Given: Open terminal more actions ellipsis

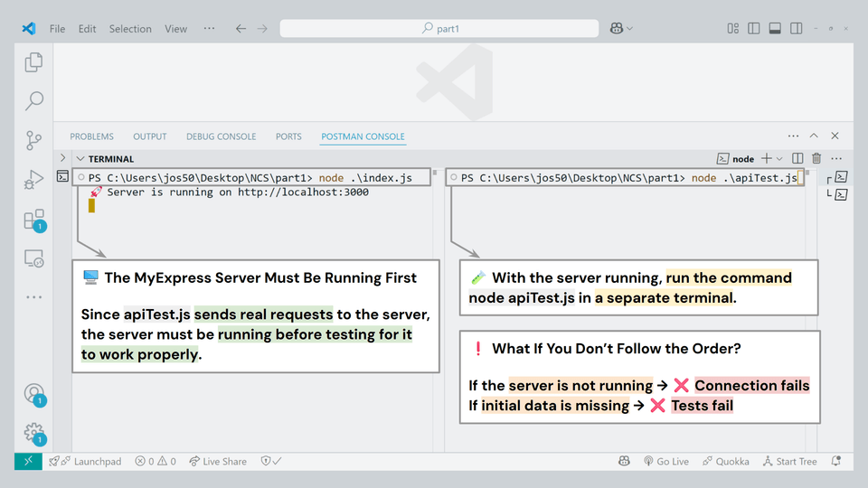Looking at the screenshot, I should pyautogui.click(x=836, y=159).
